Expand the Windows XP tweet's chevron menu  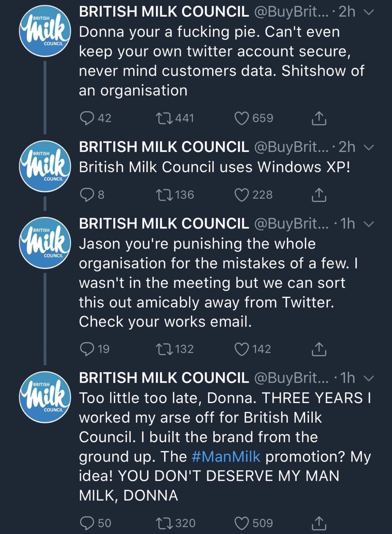369,148
